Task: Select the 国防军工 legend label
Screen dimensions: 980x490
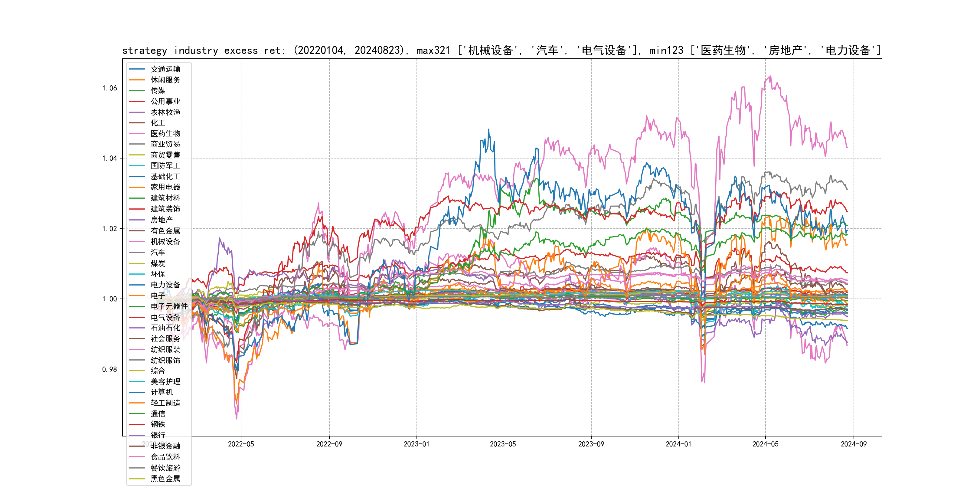Action: [165, 166]
